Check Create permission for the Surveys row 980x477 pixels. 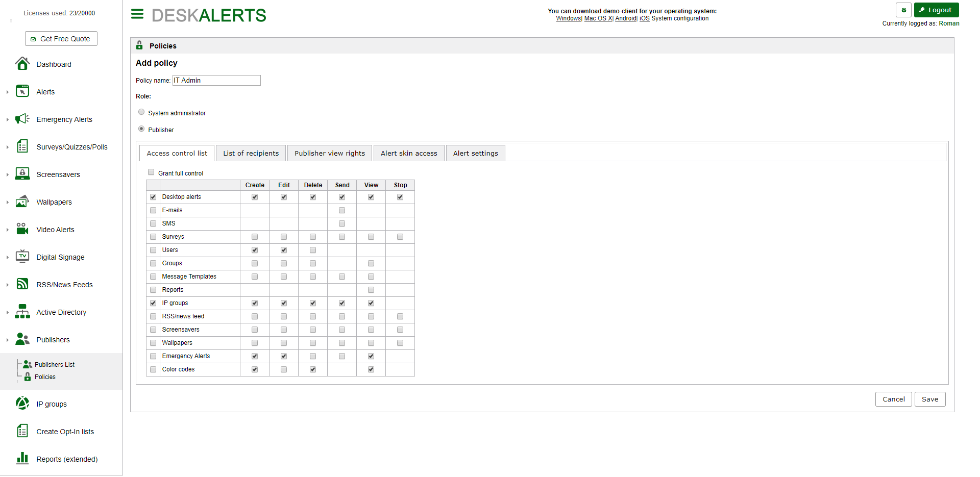point(254,236)
